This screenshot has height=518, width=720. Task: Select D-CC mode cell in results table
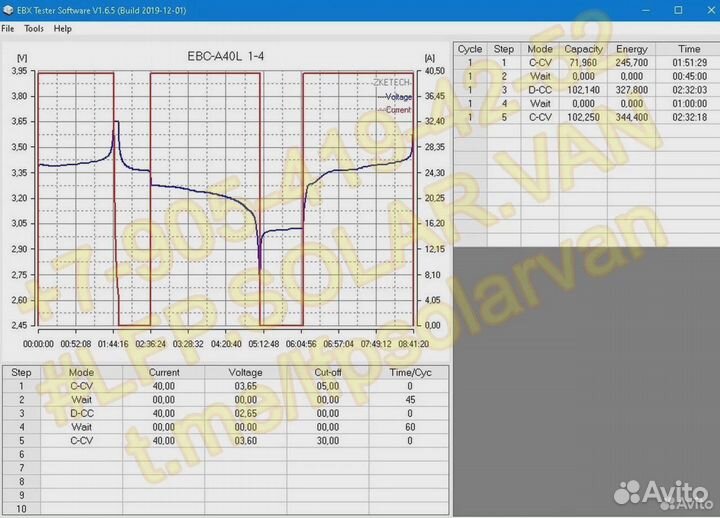tap(540, 90)
